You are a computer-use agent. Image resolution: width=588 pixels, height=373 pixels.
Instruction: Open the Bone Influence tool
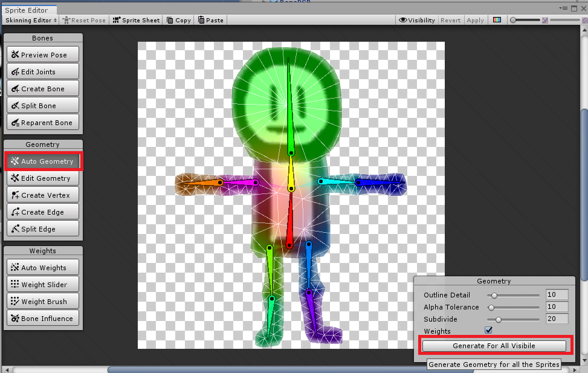coord(43,318)
